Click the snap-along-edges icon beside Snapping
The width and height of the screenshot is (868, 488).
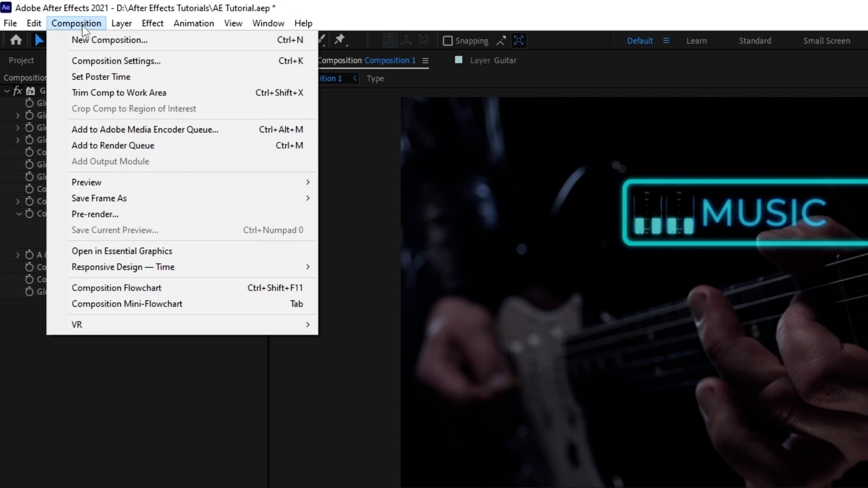(x=501, y=41)
